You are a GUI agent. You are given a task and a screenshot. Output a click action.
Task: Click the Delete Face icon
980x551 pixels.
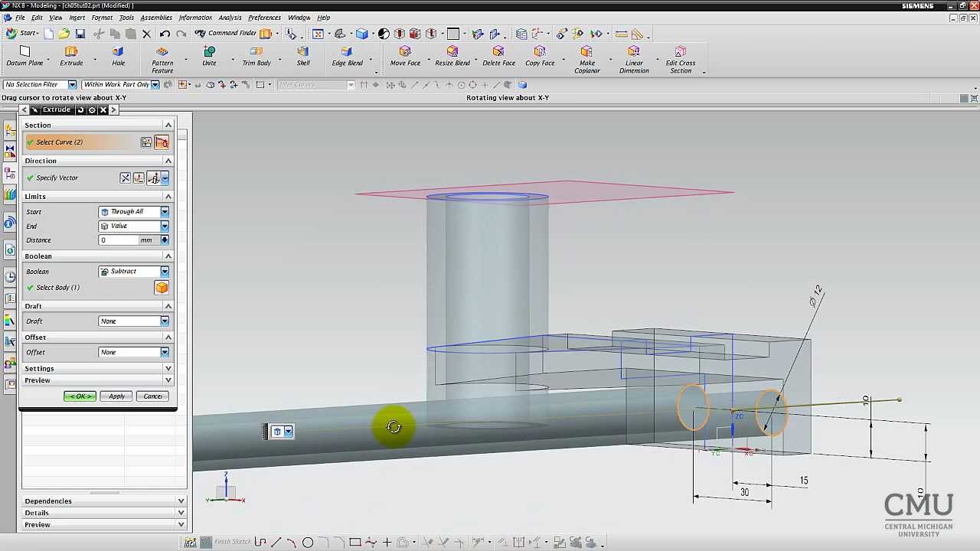[498, 52]
